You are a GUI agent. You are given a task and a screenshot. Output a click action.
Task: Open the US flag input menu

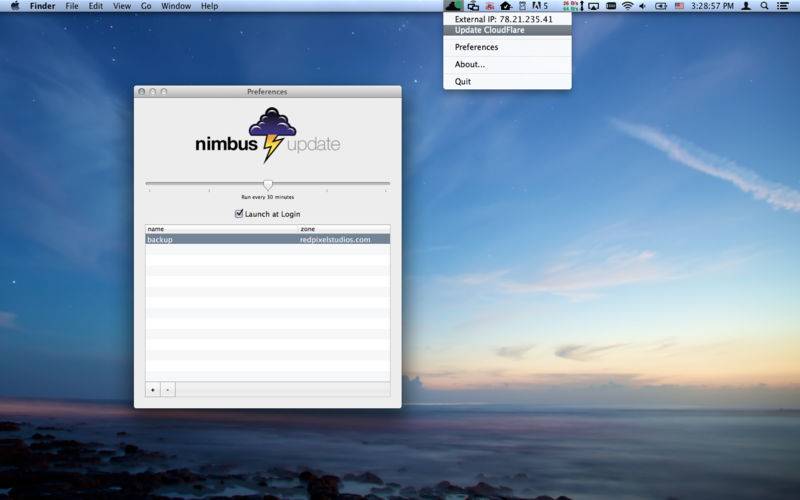pos(679,6)
